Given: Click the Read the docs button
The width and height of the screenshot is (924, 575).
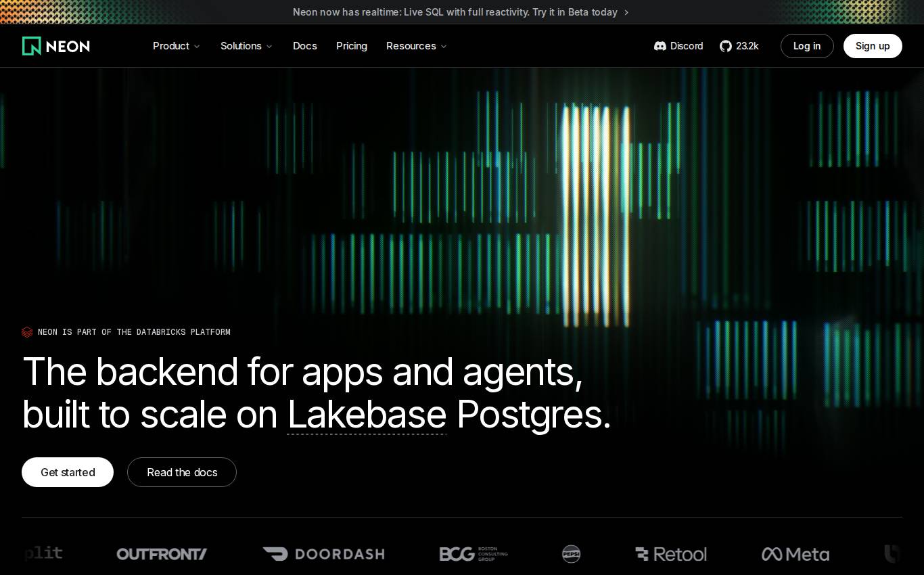Looking at the screenshot, I should click(x=182, y=472).
